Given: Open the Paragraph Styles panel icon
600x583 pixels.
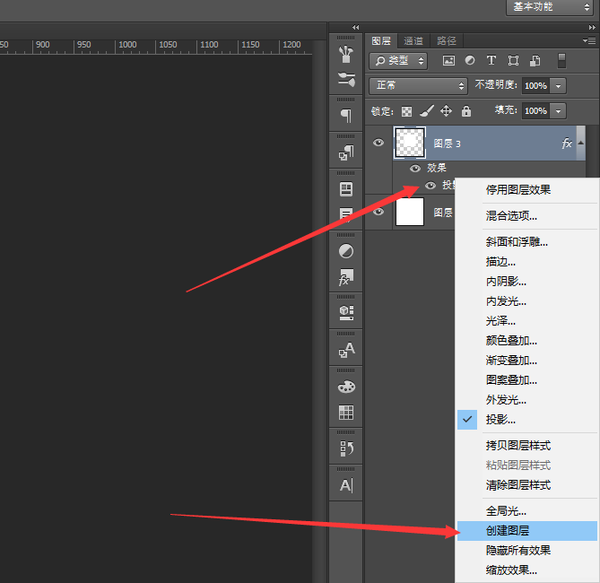Looking at the screenshot, I should (346, 153).
